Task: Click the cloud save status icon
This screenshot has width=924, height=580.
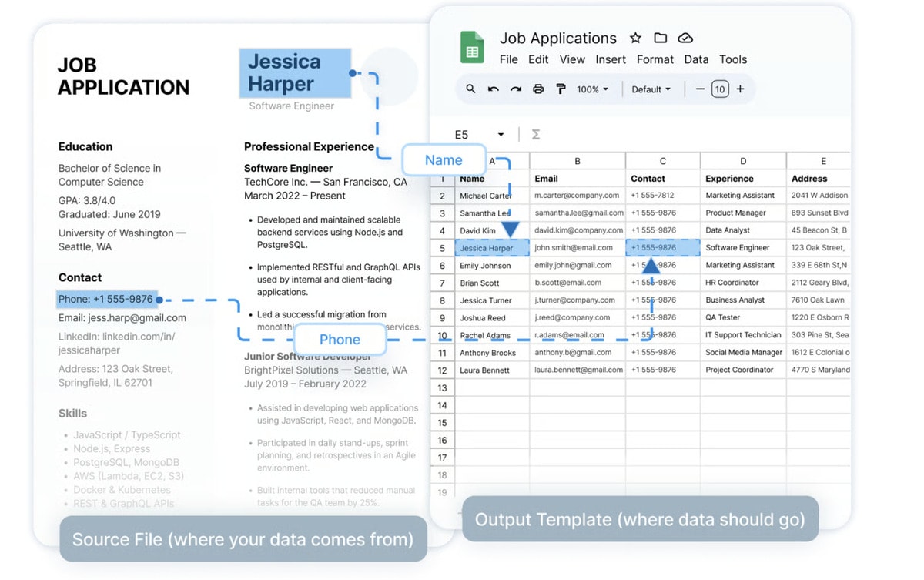Action: pyautogui.click(x=685, y=38)
